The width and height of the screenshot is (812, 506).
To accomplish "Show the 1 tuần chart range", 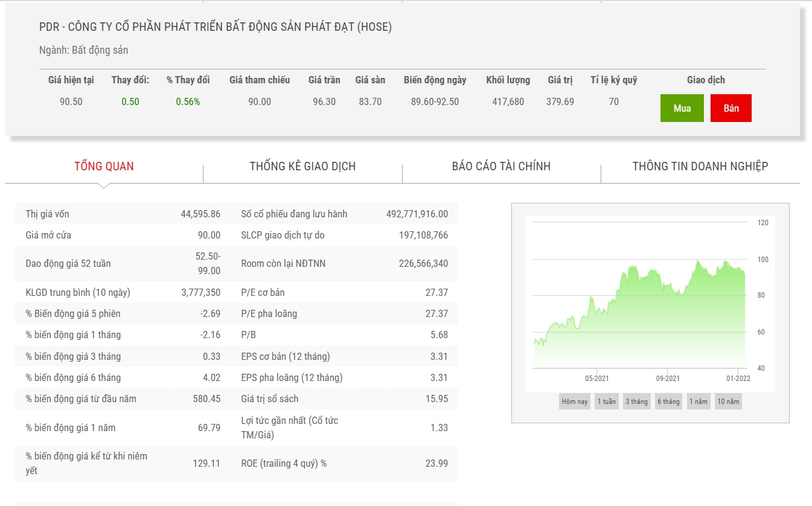I will (x=606, y=402).
